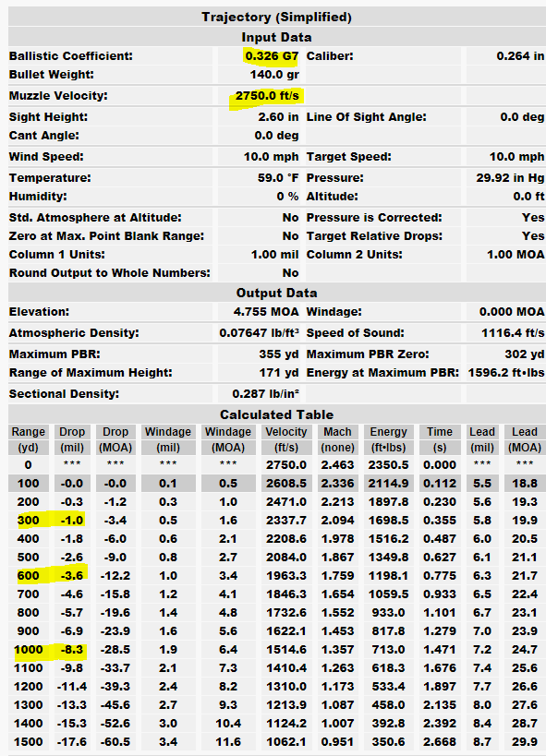Image resolution: width=546 pixels, height=756 pixels.
Task: Select the highlighted -3.6 mil drop value
Action: [x=72, y=576]
